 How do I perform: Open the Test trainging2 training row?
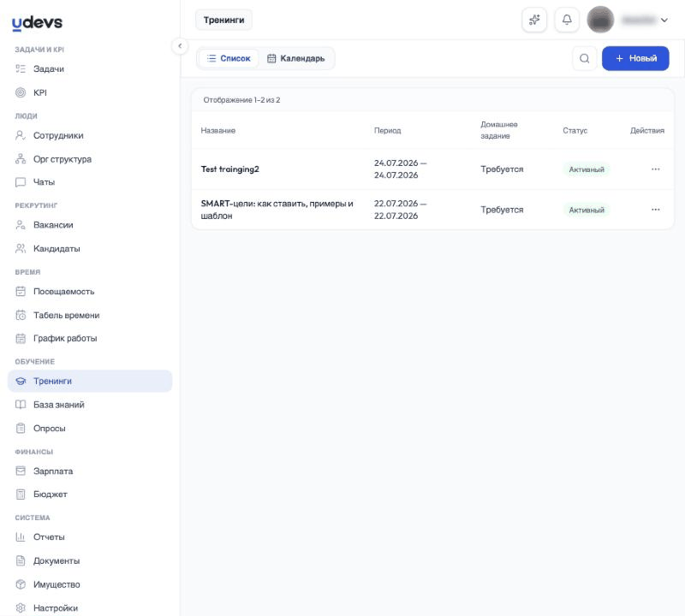pyautogui.click(x=432, y=169)
